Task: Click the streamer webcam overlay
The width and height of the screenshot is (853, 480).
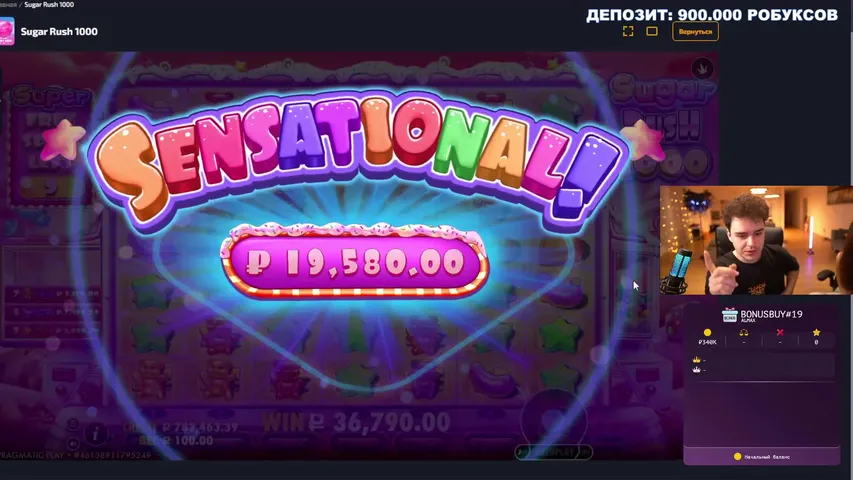Action: pos(756,240)
